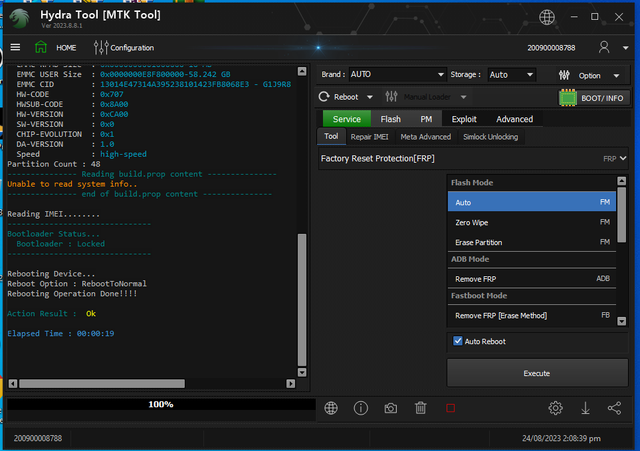Click log scroll right arrow
The image size is (640, 451).
[x=291, y=384]
